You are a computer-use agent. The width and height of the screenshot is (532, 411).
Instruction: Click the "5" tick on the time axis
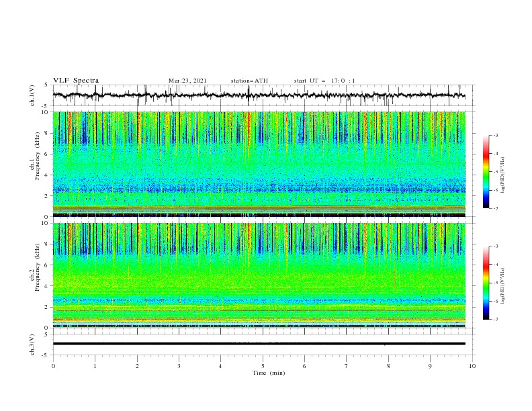tap(263, 366)
